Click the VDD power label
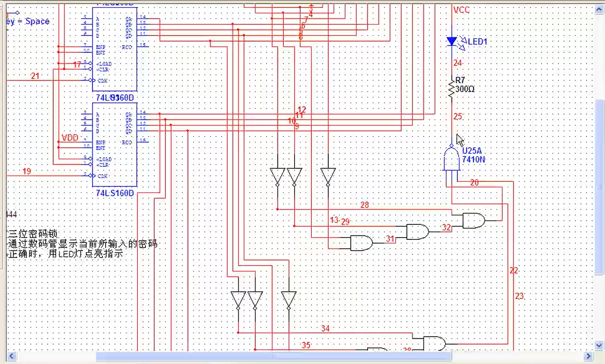 point(70,138)
